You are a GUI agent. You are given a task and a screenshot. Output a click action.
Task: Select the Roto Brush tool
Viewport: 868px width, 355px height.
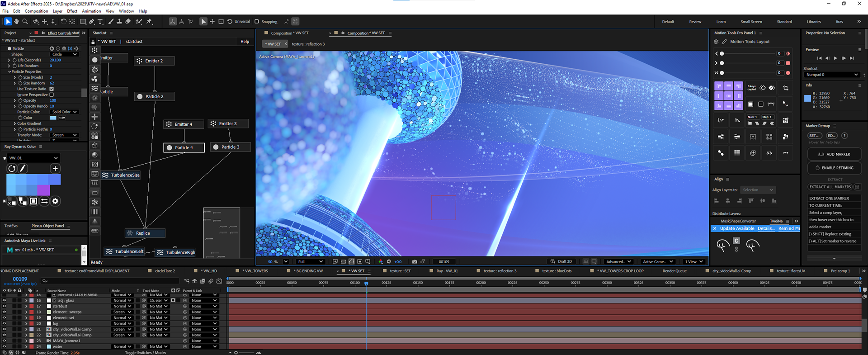coord(139,21)
